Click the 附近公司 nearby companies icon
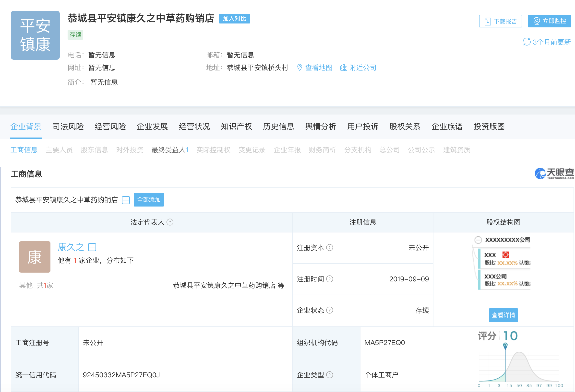 click(344, 68)
